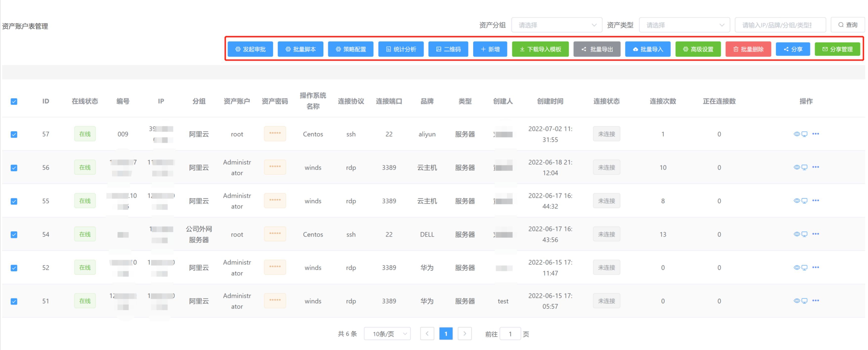The height and width of the screenshot is (350, 868).
Task: Open 高级设置
Action: click(698, 49)
